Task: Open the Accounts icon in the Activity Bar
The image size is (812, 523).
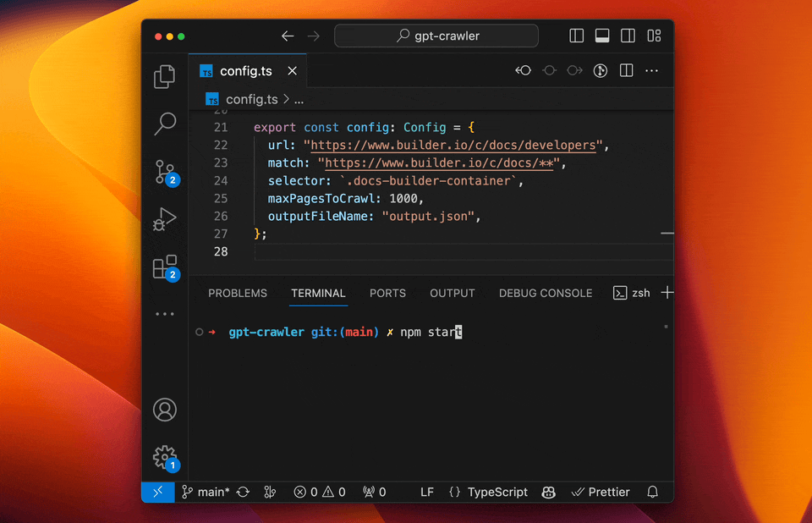Action: pyautogui.click(x=165, y=410)
